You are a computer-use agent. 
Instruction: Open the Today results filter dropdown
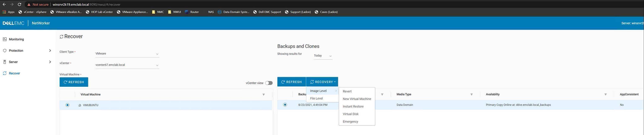323,56
